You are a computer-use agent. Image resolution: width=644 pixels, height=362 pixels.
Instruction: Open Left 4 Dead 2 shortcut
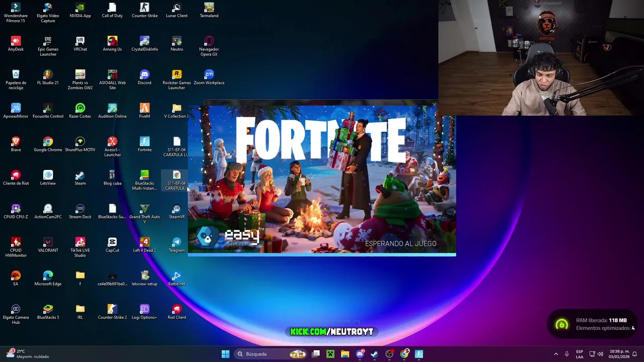point(144,245)
